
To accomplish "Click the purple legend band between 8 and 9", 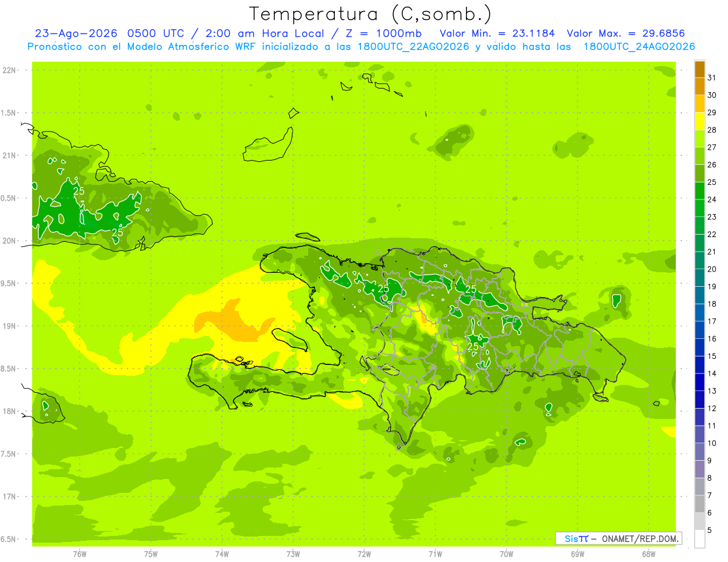I will [699, 469].
